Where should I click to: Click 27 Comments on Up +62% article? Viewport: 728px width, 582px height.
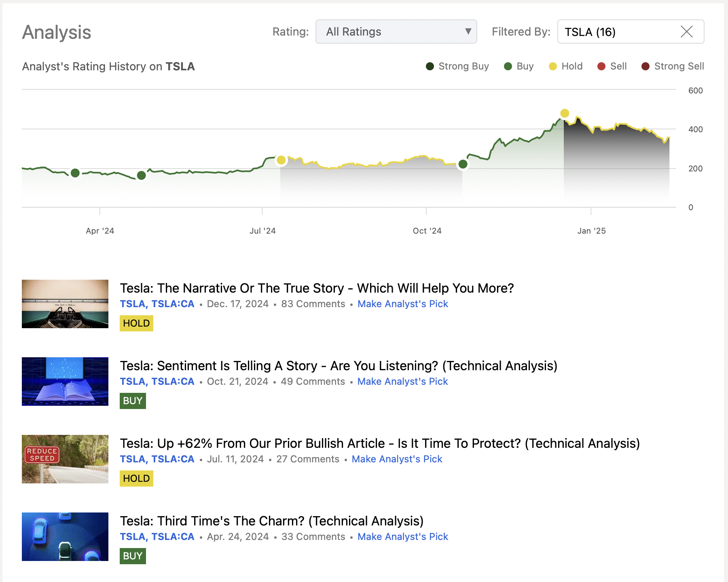(x=308, y=459)
